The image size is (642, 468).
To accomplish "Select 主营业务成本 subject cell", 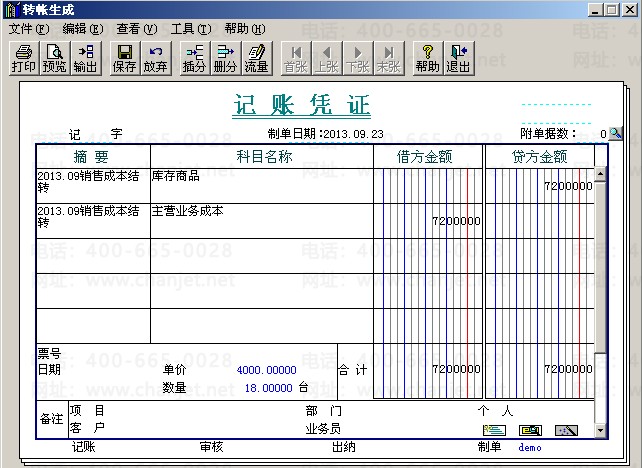I will (x=262, y=221).
